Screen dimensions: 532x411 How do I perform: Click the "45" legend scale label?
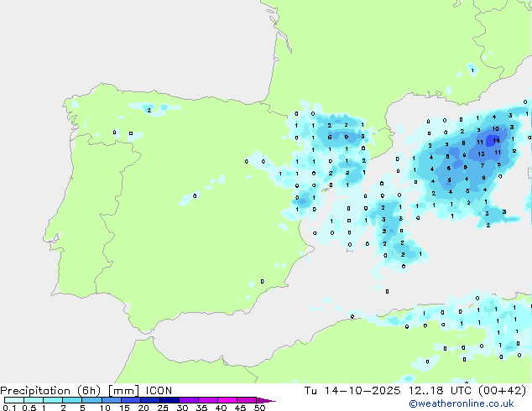tap(240, 408)
